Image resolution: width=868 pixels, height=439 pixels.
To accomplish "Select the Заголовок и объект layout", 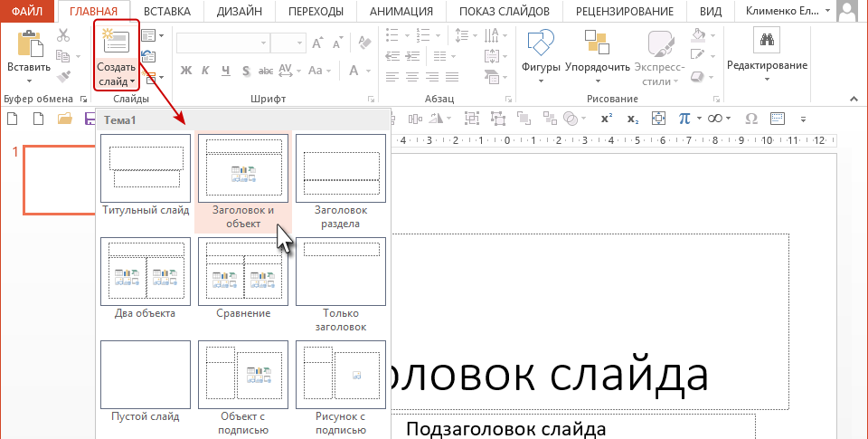I will tap(243, 182).
